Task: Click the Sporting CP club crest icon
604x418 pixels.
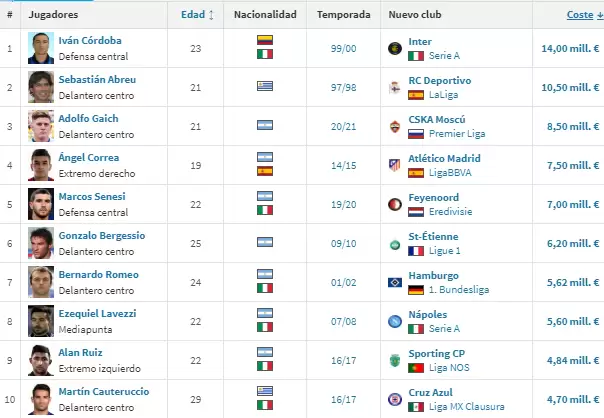Action: tap(395, 359)
